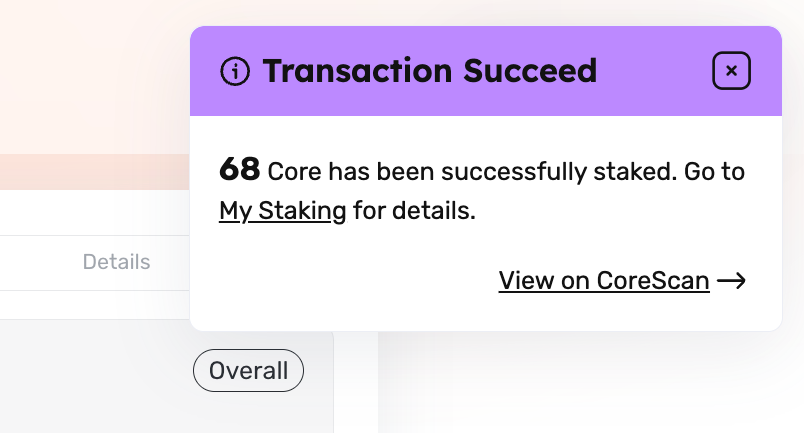The height and width of the screenshot is (433, 804).
Task: Click the orange banner strip behind the toast
Action: [x=95, y=172]
